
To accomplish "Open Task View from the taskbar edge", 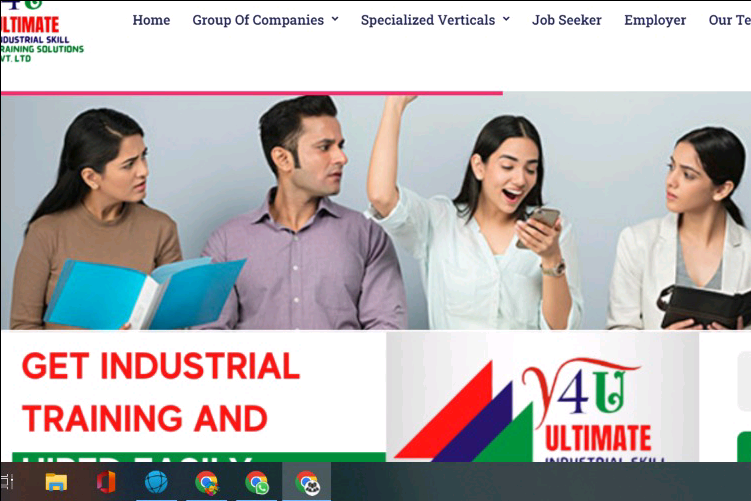I will pyautogui.click(x=6, y=481).
